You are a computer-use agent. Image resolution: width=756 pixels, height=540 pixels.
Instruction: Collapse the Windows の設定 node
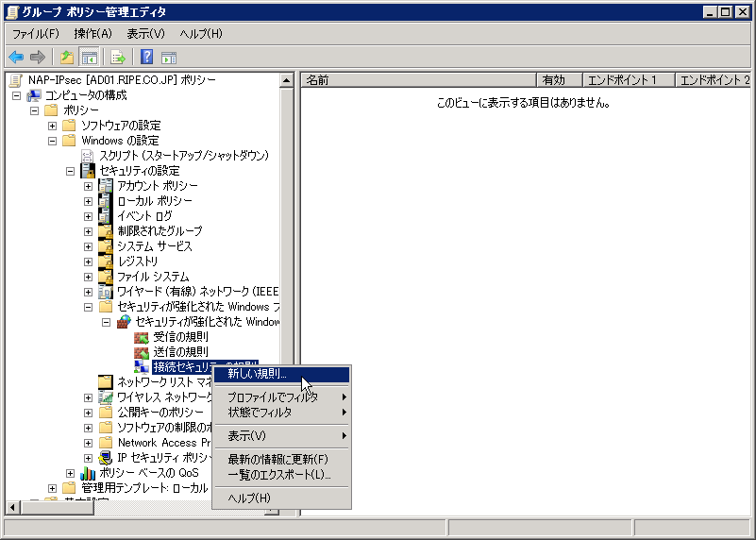click(x=52, y=141)
